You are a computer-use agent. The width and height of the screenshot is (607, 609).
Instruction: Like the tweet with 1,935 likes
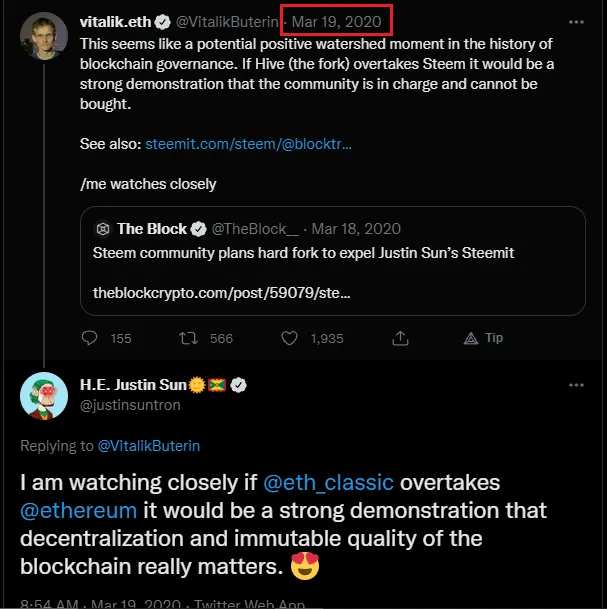tap(290, 338)
